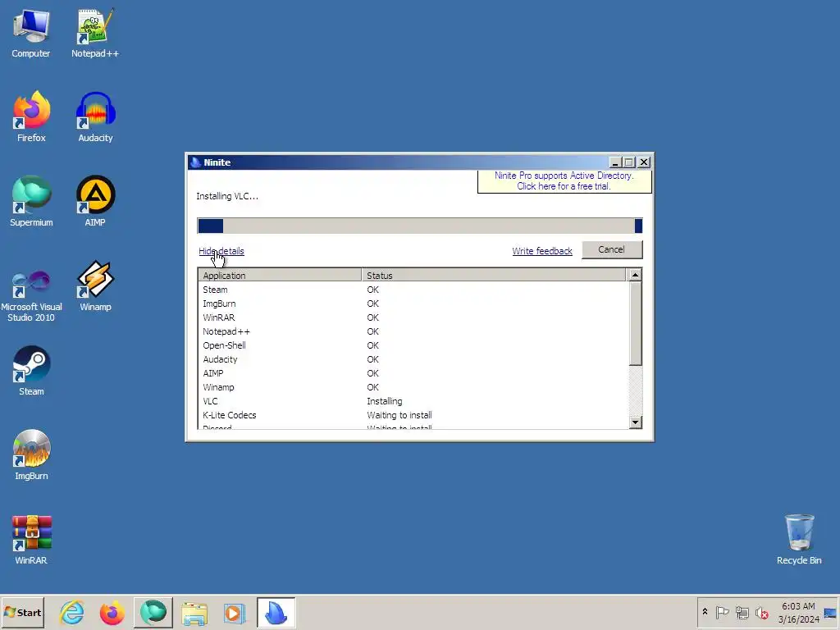Select the ImgBurn desktop shortcut
This screenshot has width=840, height=630.
(x=31, y=455)
